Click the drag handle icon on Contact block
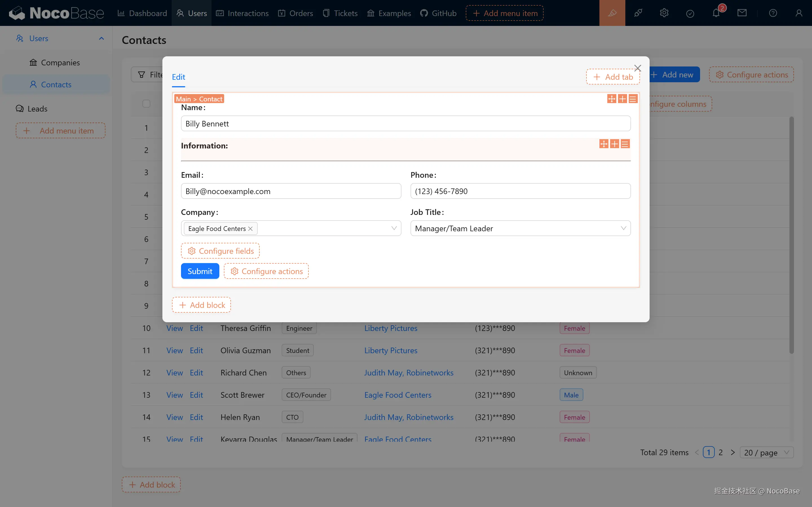 pyautogui.click(x=611, y=99)
